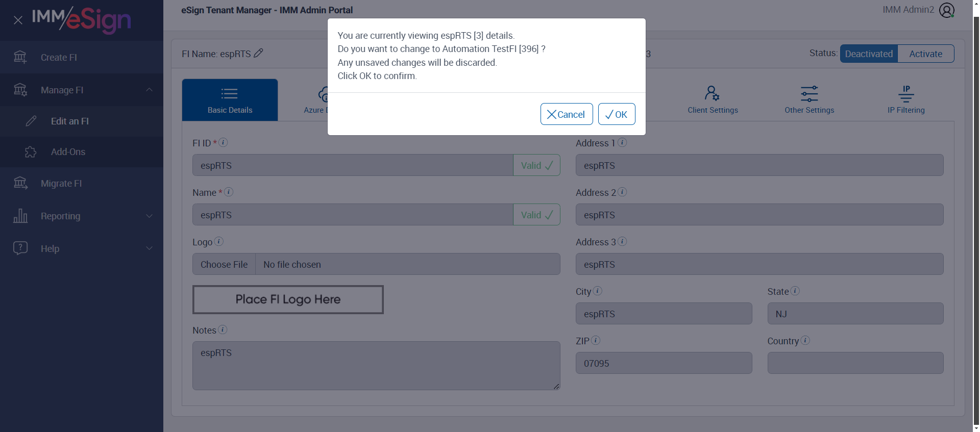This screenshot has height=432, width=980.
Task: Expand the Reporting menu
Action: (x=149, y=216)
